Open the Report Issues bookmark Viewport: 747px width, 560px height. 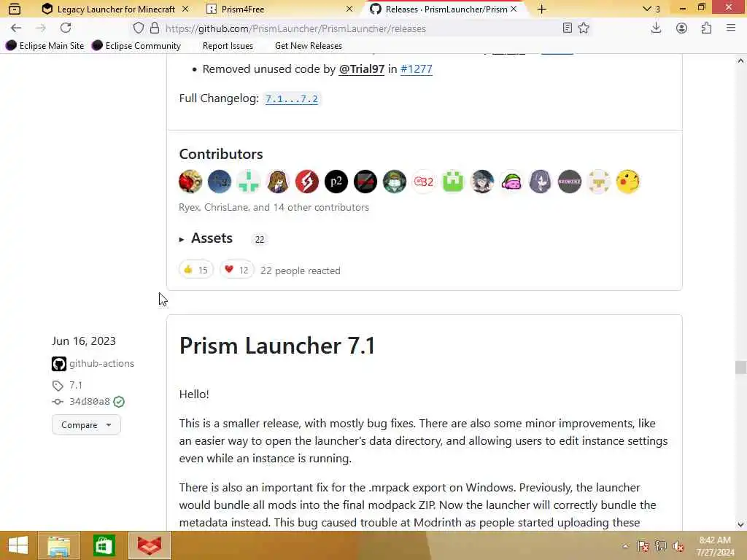click(228, 46)
